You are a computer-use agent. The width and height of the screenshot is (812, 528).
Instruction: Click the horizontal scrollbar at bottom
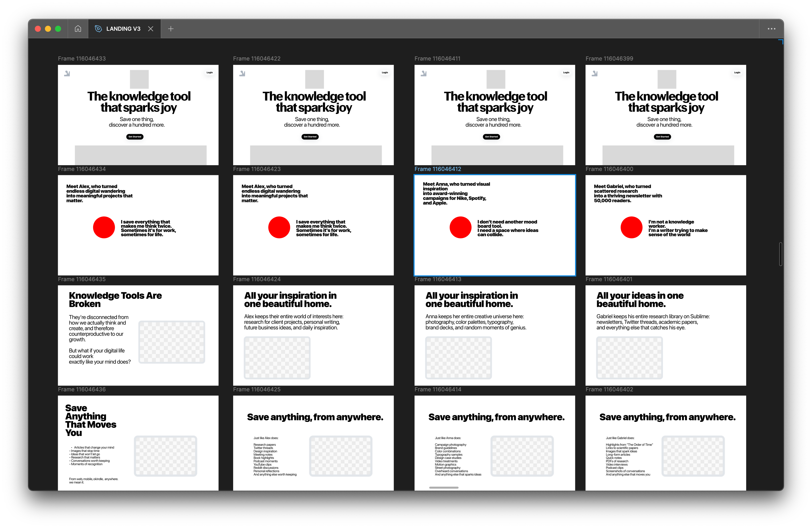pos(444,487)
